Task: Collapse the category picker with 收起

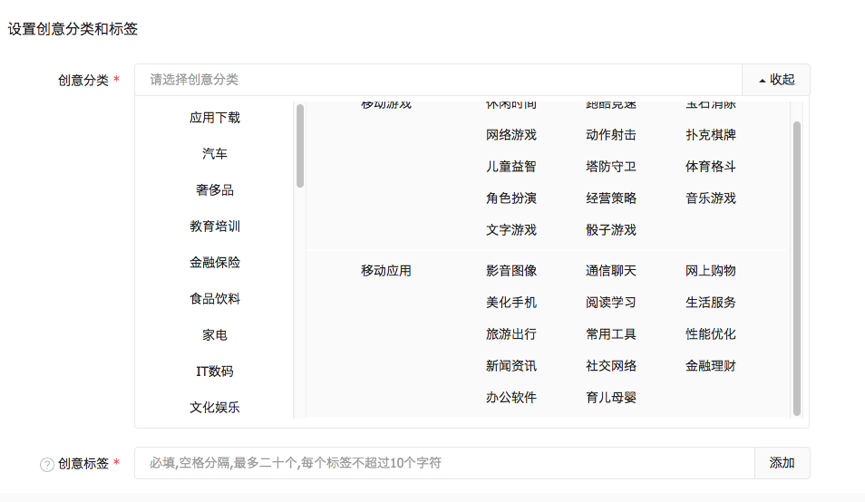Action: pyautogui.click(x=776, y=80)
